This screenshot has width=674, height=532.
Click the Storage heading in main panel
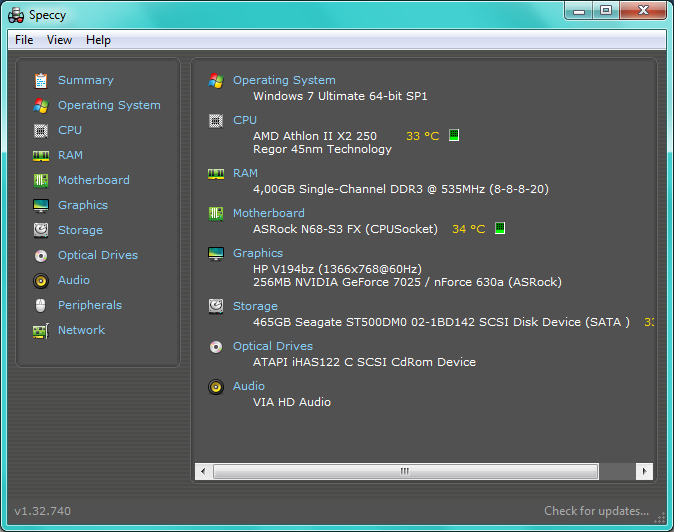coord(255,306)
